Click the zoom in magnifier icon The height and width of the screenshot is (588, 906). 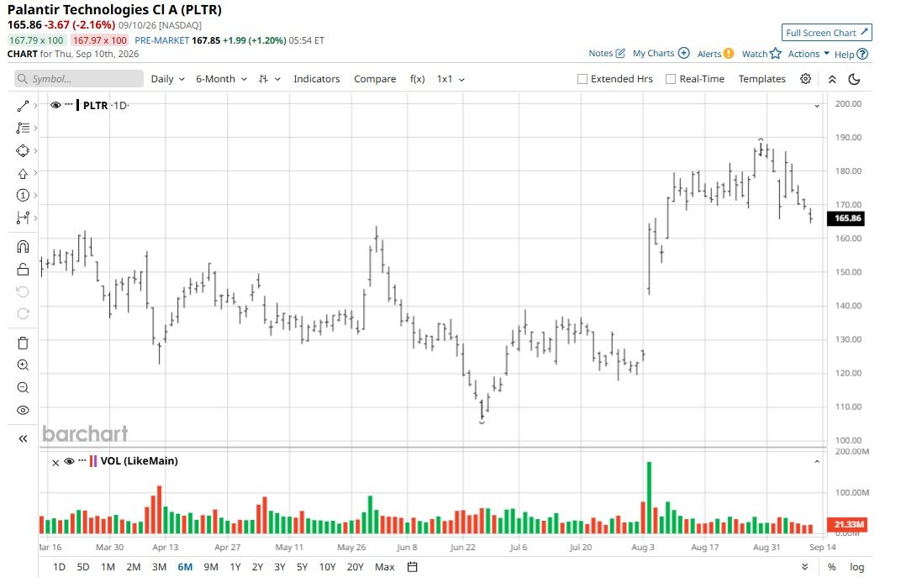[x=23, y=365]
